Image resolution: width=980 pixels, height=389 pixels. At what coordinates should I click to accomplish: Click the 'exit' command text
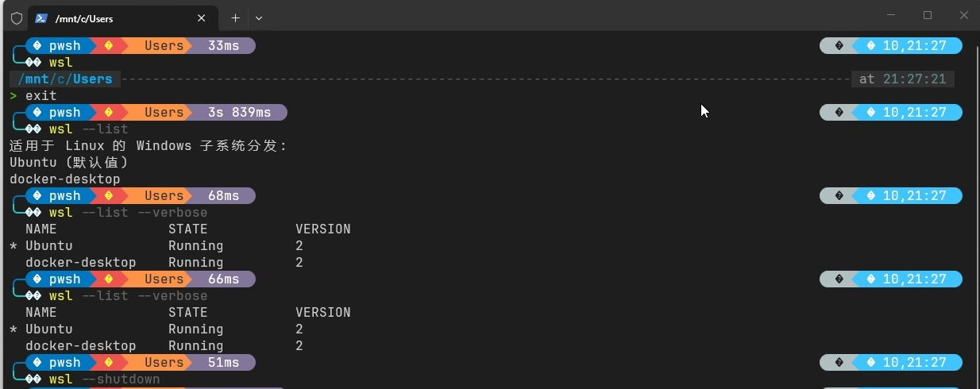coord(41,96)
